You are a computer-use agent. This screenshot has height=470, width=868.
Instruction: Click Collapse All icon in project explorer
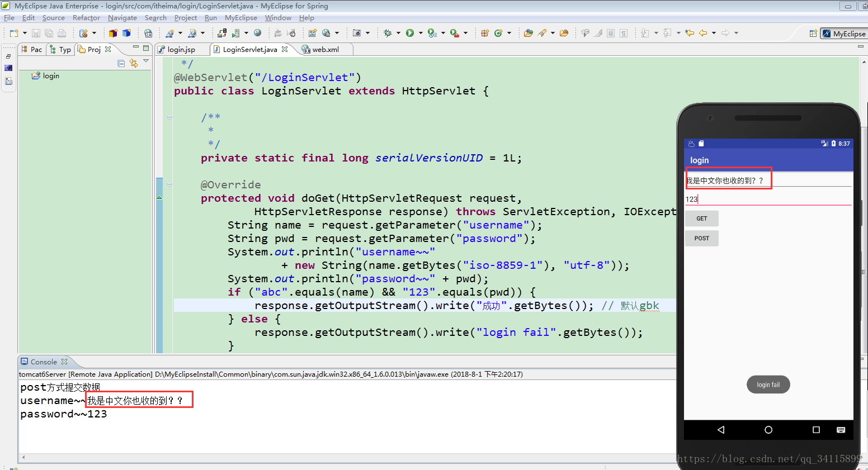pos(121,63)
